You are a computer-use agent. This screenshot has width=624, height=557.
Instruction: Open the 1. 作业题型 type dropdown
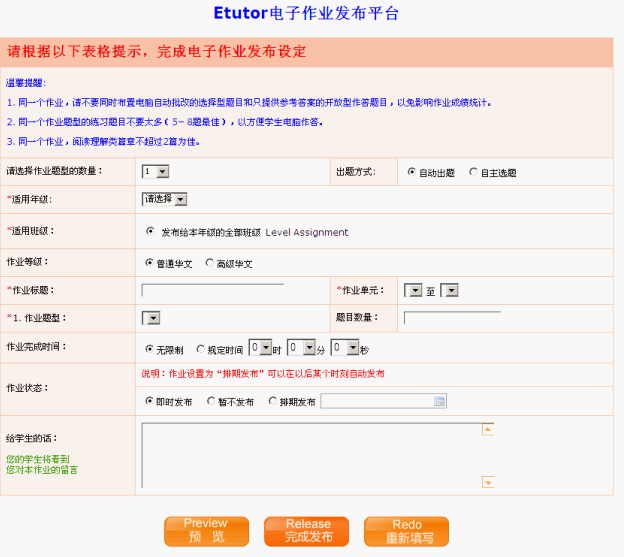151,318
